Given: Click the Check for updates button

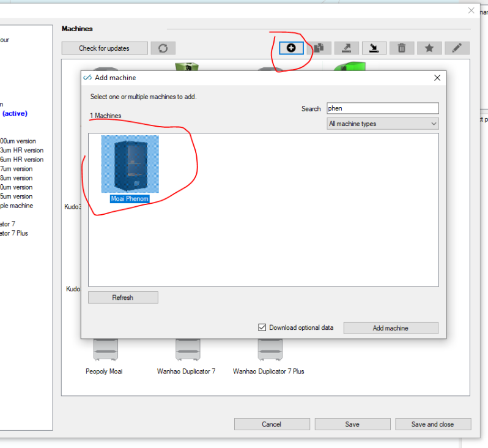Looking at the screenshot, I should [x=105, y=48].
